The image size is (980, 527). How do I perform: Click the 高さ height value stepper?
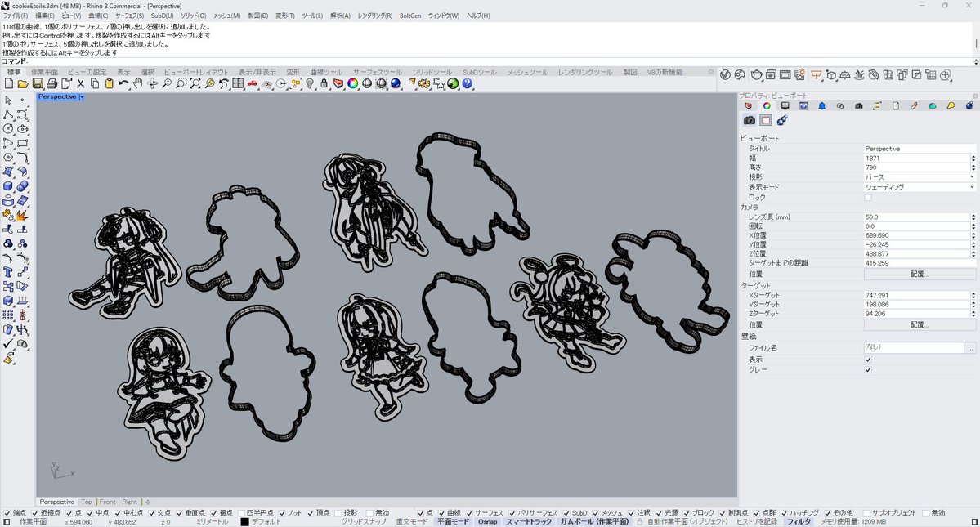pos(973,167)
